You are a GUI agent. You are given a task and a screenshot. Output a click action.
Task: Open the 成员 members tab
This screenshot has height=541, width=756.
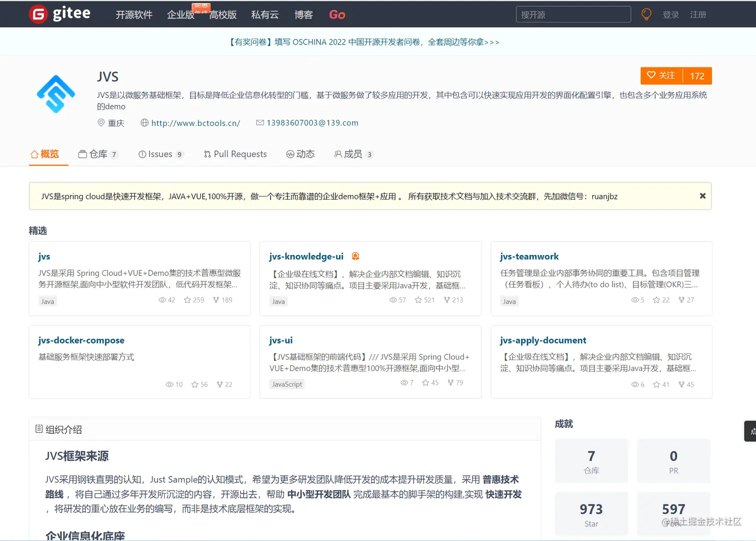click(353, 154)
